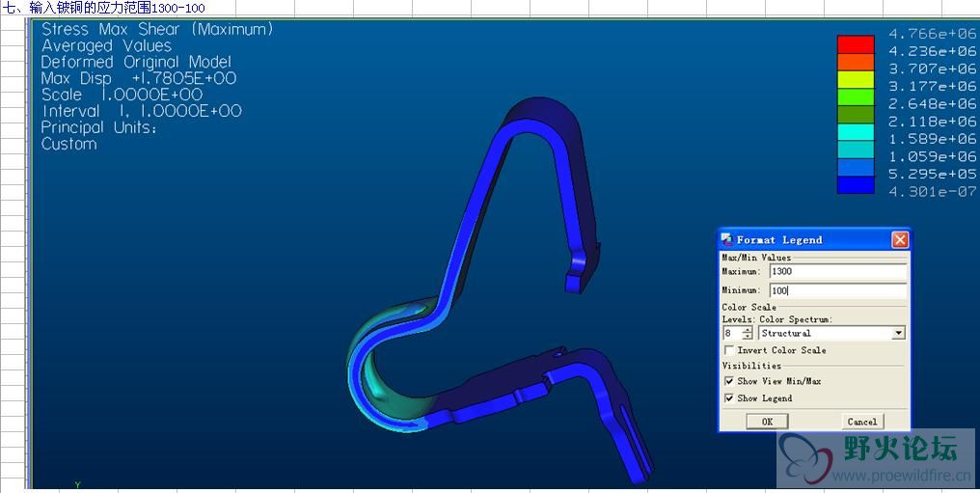Click the Minimum value field showing 100
Image resolution: width=980 pixels, height=493 pixels.
coord(838,290)
